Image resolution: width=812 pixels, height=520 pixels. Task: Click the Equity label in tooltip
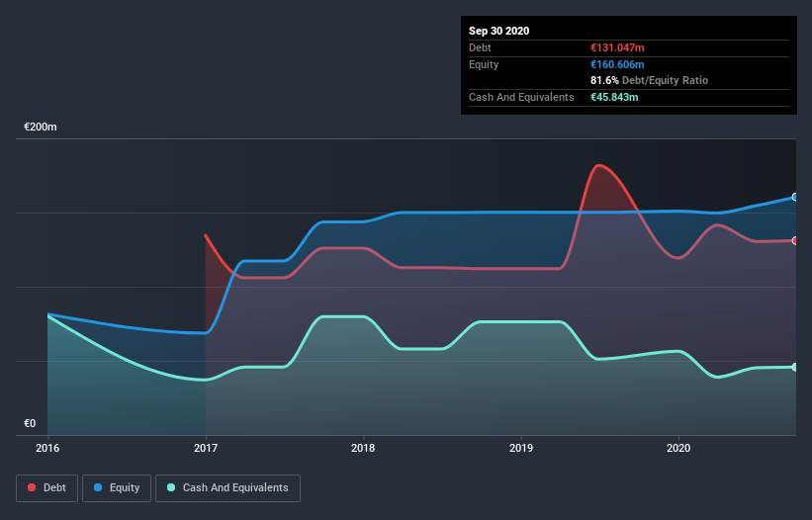pos(484,64)
